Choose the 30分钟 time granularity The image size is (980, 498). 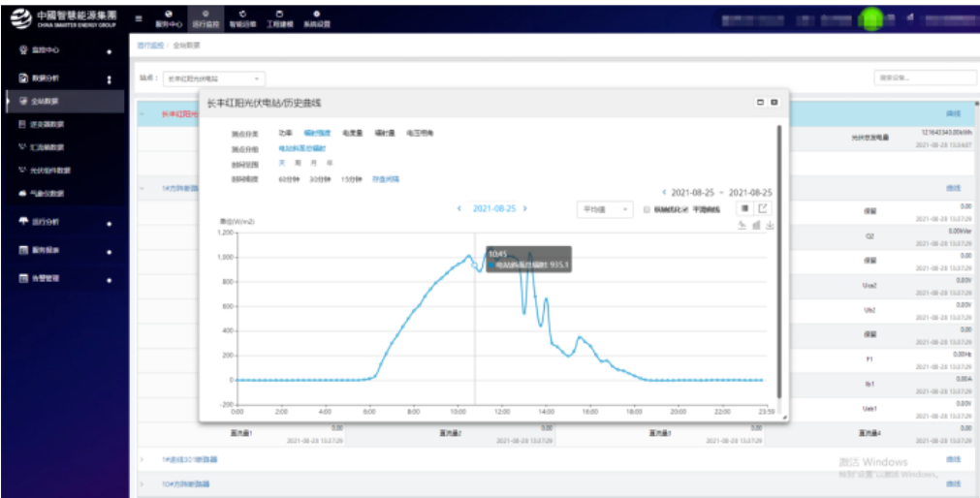(x=320, y=179)
